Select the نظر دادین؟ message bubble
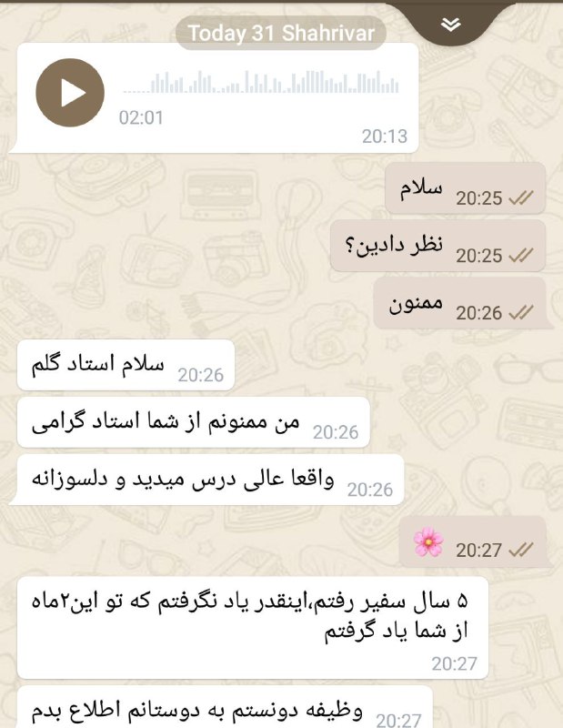Screen dimensions: 563x728 (x=437, y=246)
